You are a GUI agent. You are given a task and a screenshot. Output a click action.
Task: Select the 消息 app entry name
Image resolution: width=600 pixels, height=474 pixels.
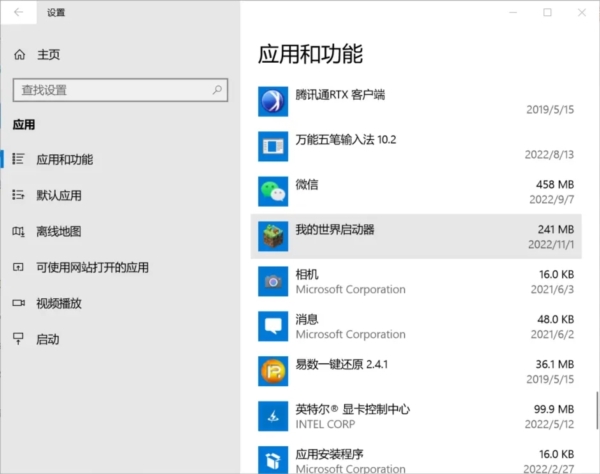click(307, 319)
